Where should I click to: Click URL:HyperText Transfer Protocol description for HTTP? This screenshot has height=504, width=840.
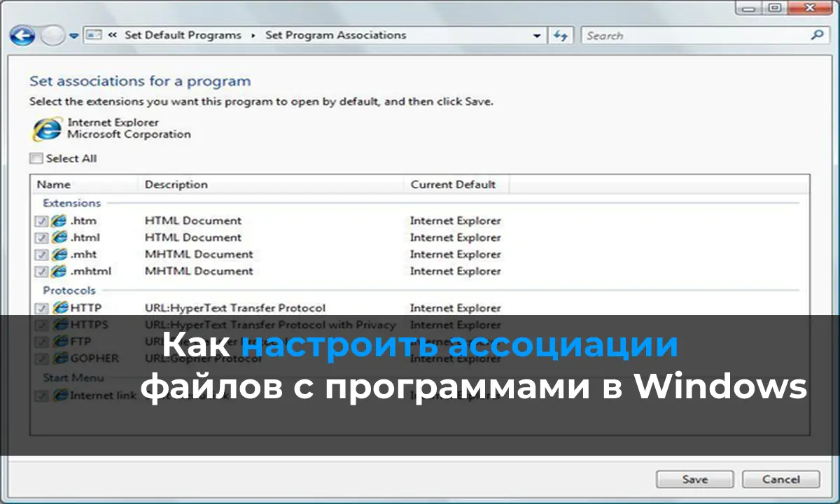tap(235, 307)
